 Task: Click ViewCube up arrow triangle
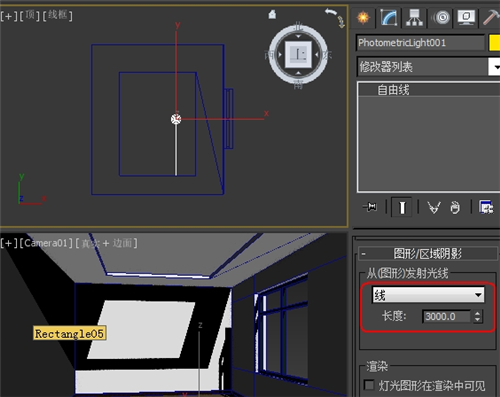click(x=298, y=36)
